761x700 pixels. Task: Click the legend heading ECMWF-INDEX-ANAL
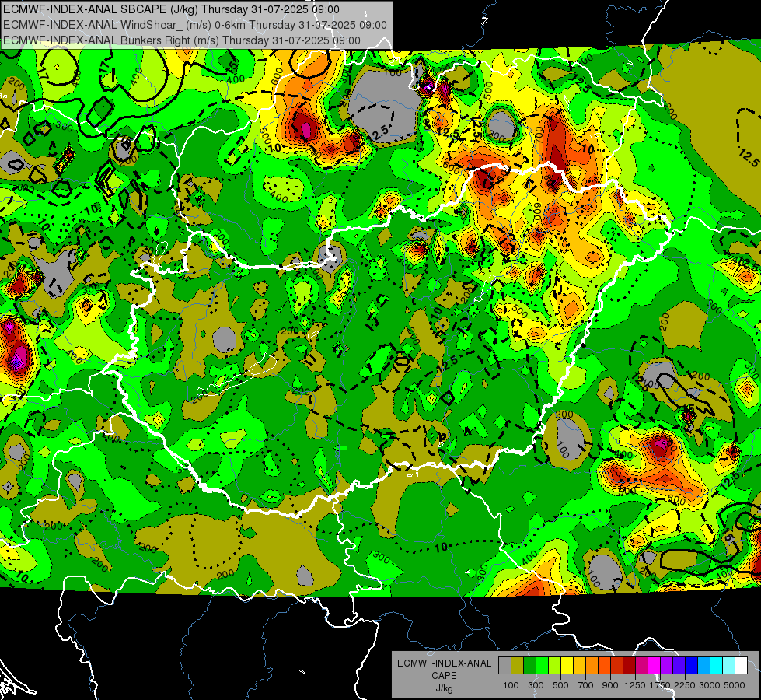445,663
